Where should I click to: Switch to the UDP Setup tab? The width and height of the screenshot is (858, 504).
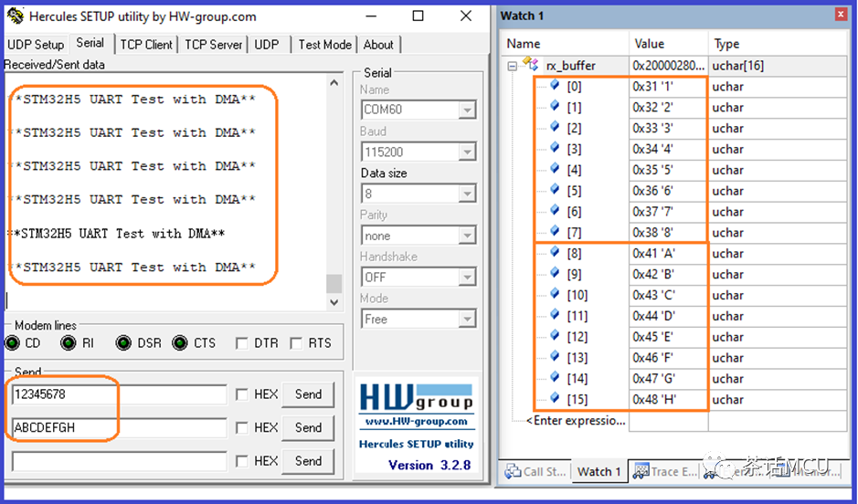tap(36, 44)
